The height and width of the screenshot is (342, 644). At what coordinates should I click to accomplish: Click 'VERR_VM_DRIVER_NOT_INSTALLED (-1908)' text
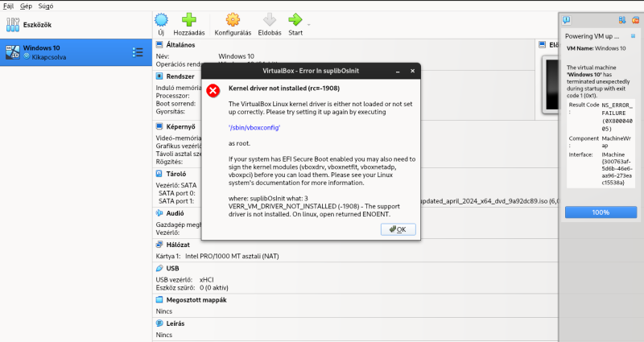click(294, 206)
